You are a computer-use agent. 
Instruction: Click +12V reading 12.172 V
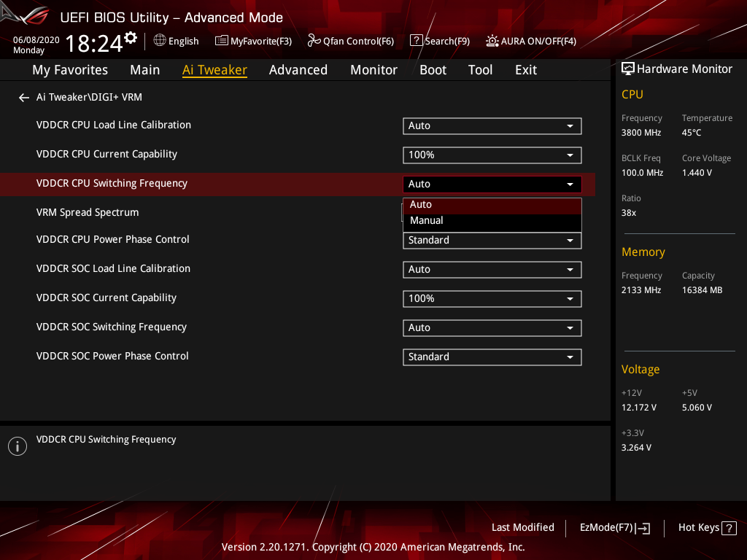point(639,408)
